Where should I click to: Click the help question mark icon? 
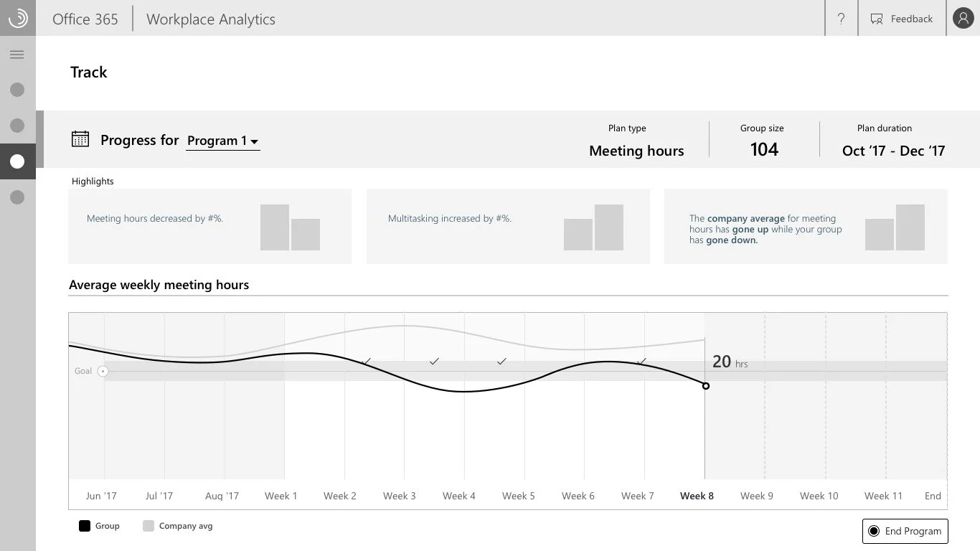coord(841,19)
